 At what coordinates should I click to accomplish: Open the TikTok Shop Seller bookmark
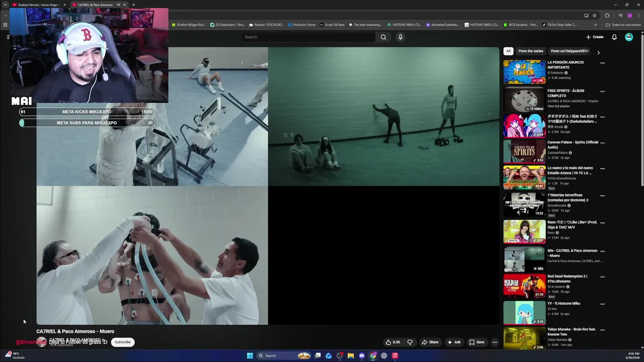[x=559, y=25]
